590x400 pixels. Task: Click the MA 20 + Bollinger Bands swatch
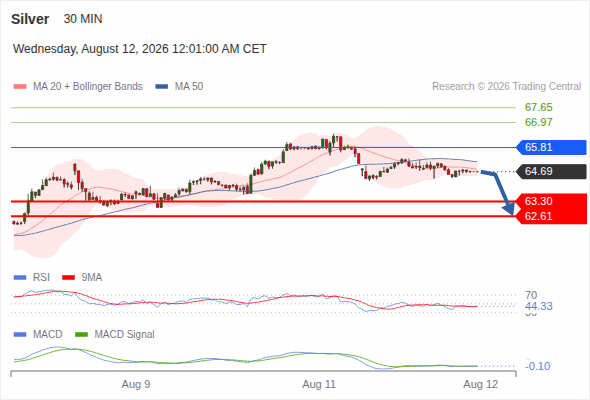coord(20,87)
